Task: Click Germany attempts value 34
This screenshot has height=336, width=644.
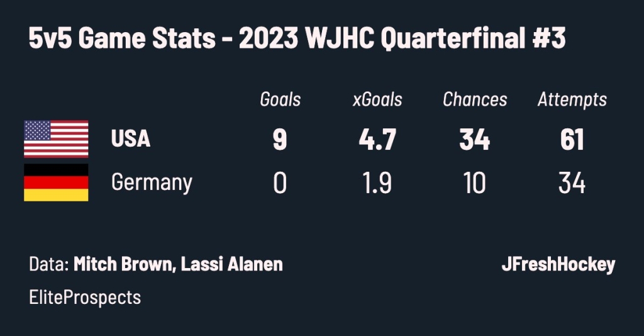Action: click(572, 183)
